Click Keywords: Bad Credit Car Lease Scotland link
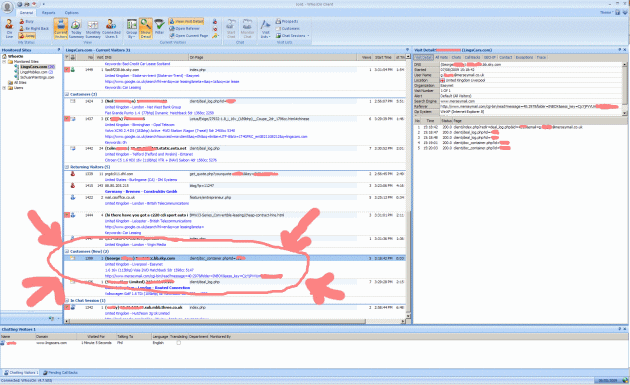The width and height of the screenshot is (630, 385). [x=137, y=64]
